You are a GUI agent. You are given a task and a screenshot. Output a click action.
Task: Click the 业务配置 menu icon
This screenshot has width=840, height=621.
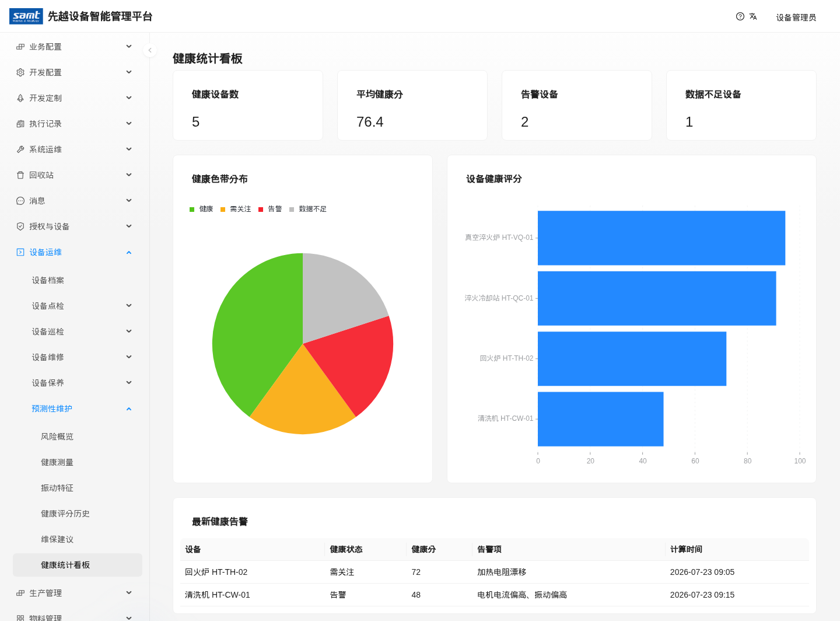(x=20, y=47)
